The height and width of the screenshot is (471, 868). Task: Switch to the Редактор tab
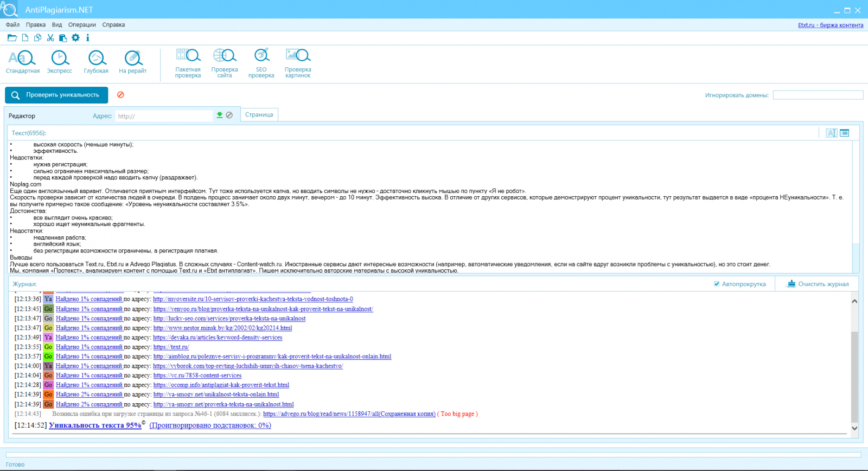22,116
